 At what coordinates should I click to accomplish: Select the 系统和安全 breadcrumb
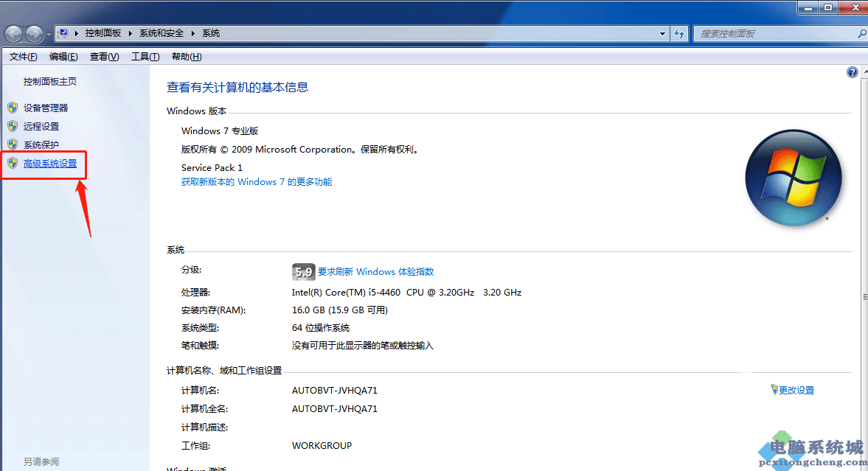tap(161, 33)
